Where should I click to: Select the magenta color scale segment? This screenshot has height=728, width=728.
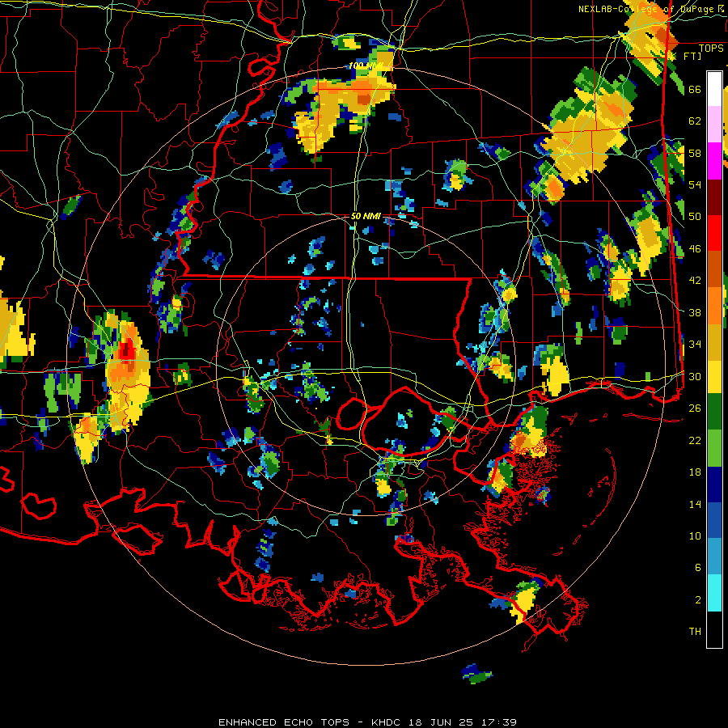coord(714,161)
